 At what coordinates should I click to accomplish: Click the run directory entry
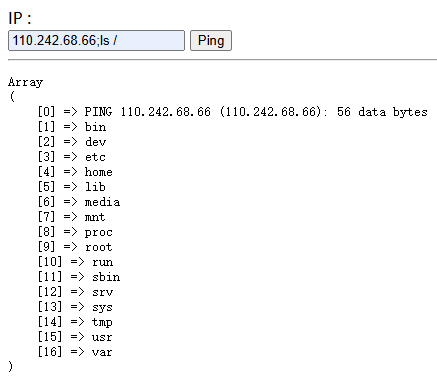pos(103,262)
